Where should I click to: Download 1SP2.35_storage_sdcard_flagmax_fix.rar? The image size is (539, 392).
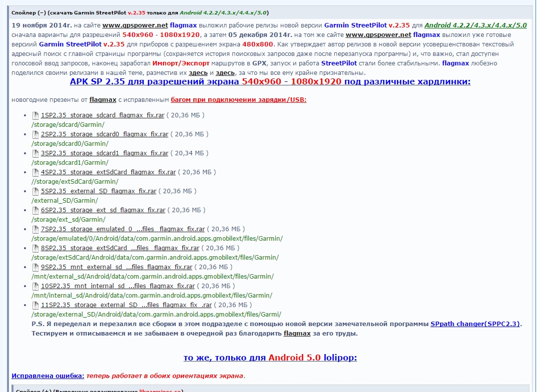click(102, 115)
